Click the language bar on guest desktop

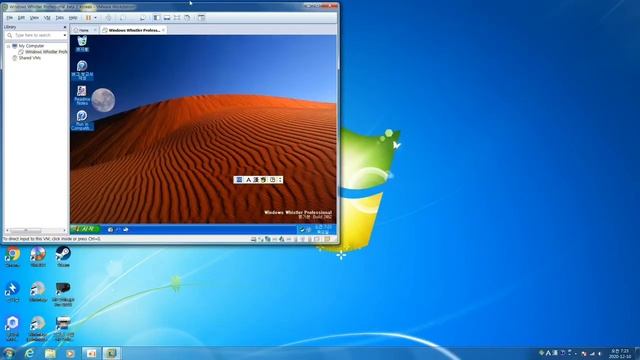[258, 180]
